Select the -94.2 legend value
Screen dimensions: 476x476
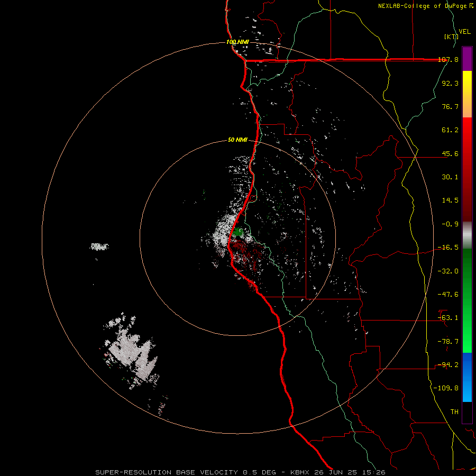448,365
